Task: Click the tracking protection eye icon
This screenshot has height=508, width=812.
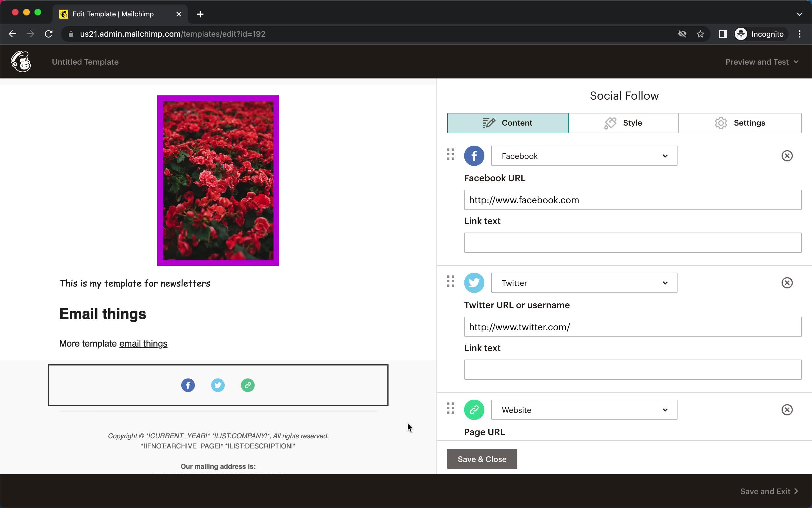Action: pos(682,34)
